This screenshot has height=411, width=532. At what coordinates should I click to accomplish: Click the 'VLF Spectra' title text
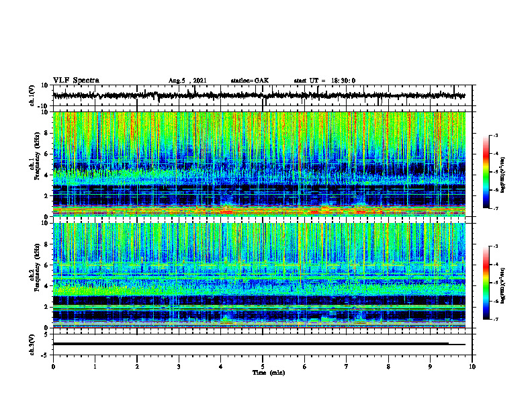[x=76, y=81]
